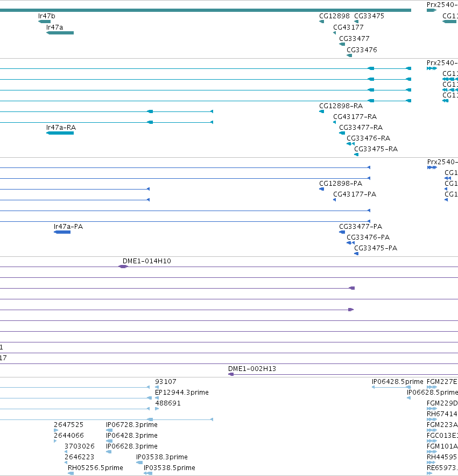Select the IP06628.3prime EST
Screen dimensions: 458x476
[109, 452]
